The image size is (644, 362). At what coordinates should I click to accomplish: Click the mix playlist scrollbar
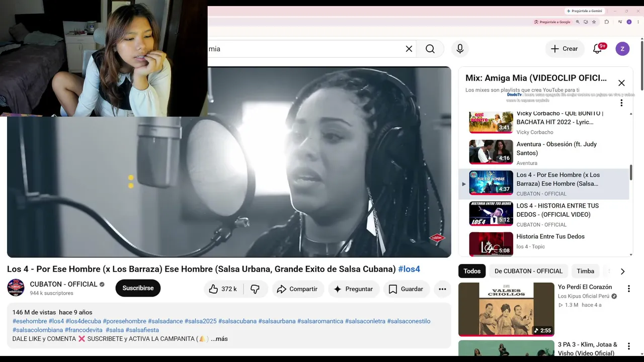631,172
